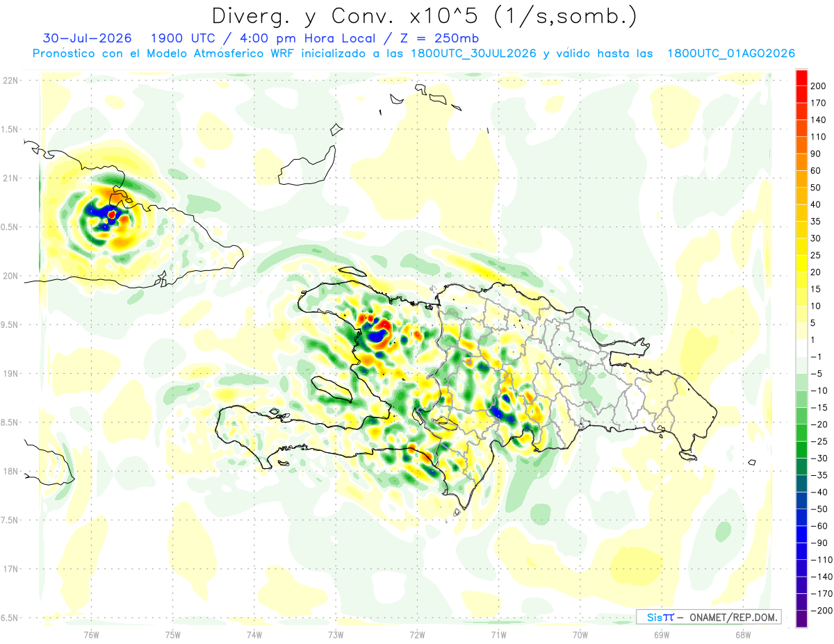Viewport: 834px width, 644px height.
Task: Click the "69W" longitude label
Action: (x=662, y=634)
